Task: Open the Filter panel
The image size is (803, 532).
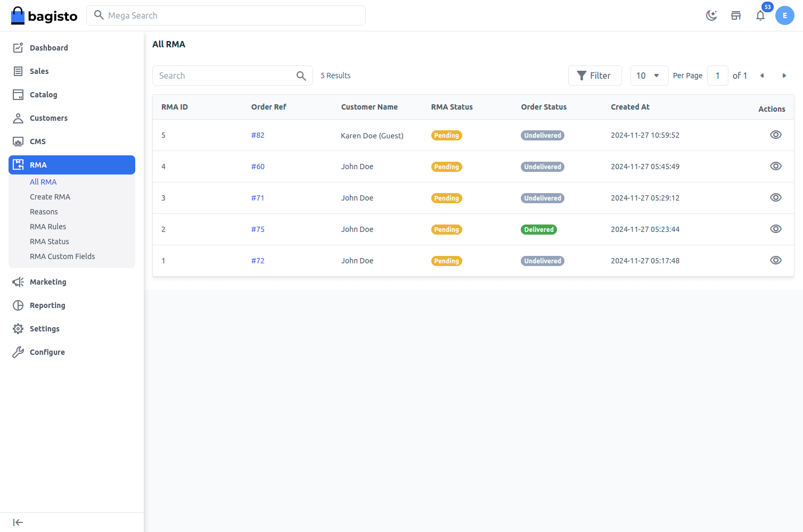Action: [595, 76]
